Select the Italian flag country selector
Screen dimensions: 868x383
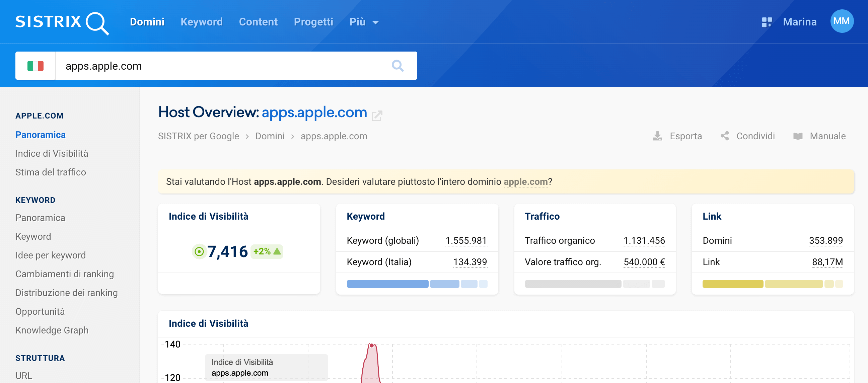[x=35, y=66]
